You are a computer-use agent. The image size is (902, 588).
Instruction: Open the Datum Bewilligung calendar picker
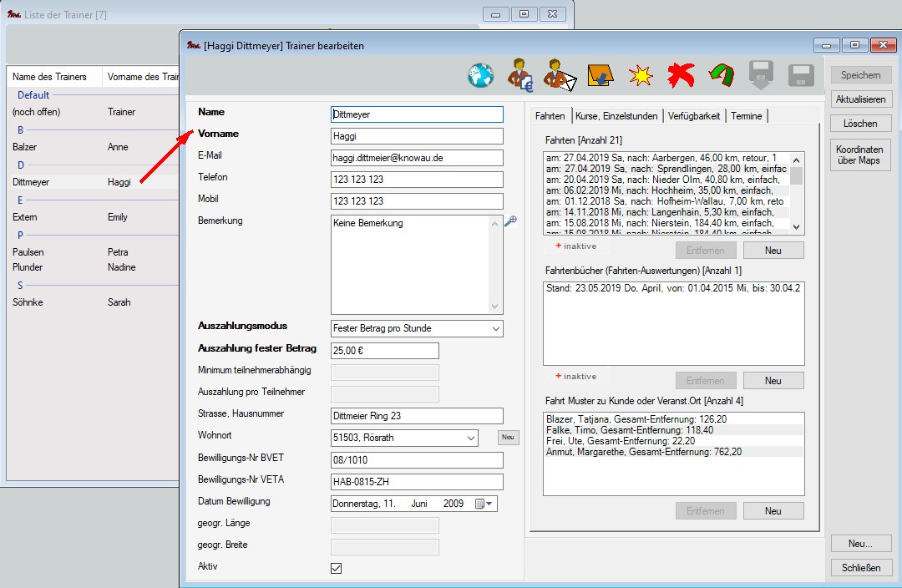[x=484, y=504]
